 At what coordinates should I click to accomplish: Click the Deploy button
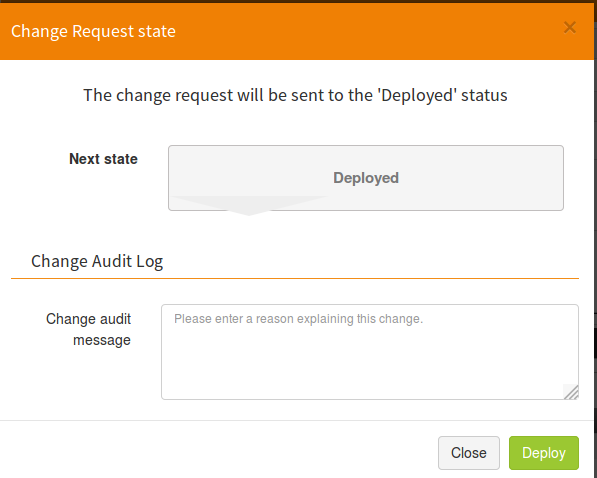(544, 453)
